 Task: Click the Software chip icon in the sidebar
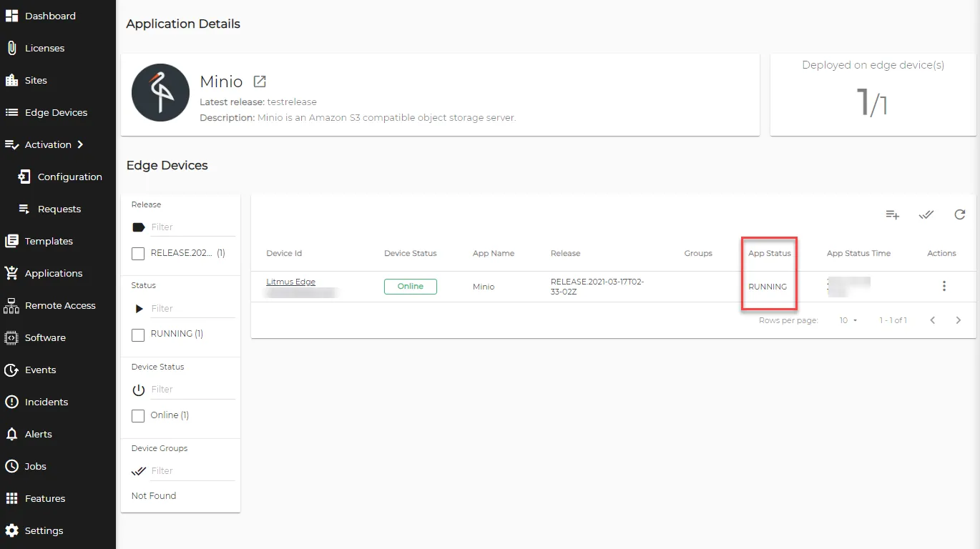point(11,337)
